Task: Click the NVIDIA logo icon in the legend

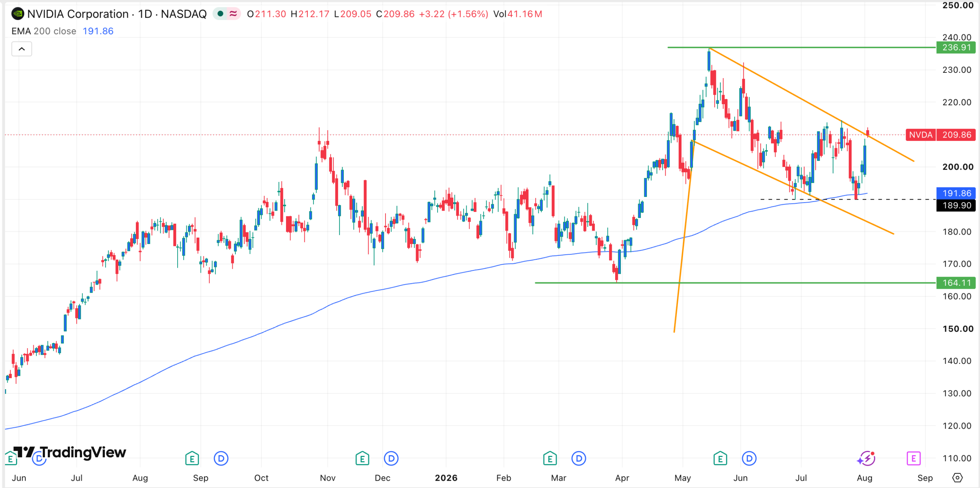Action: (17, 14)
